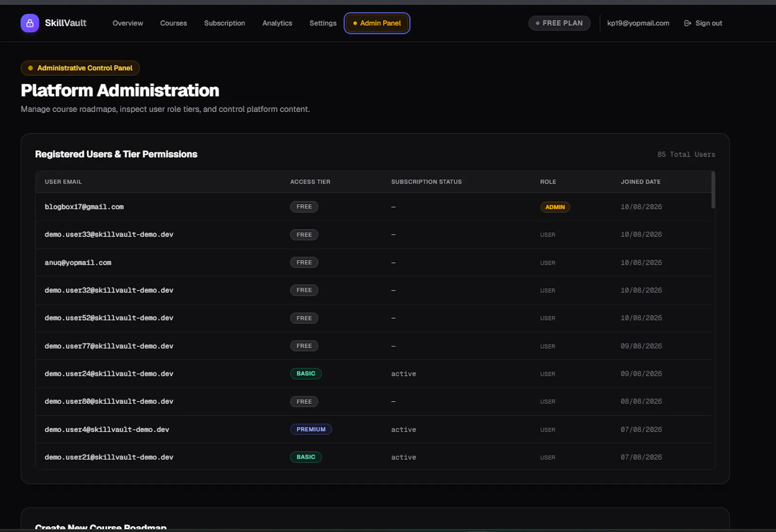Select demo.user32@skillvault-demo.dev email
This screenshot has height=532, width=776.
click(109, 290)
